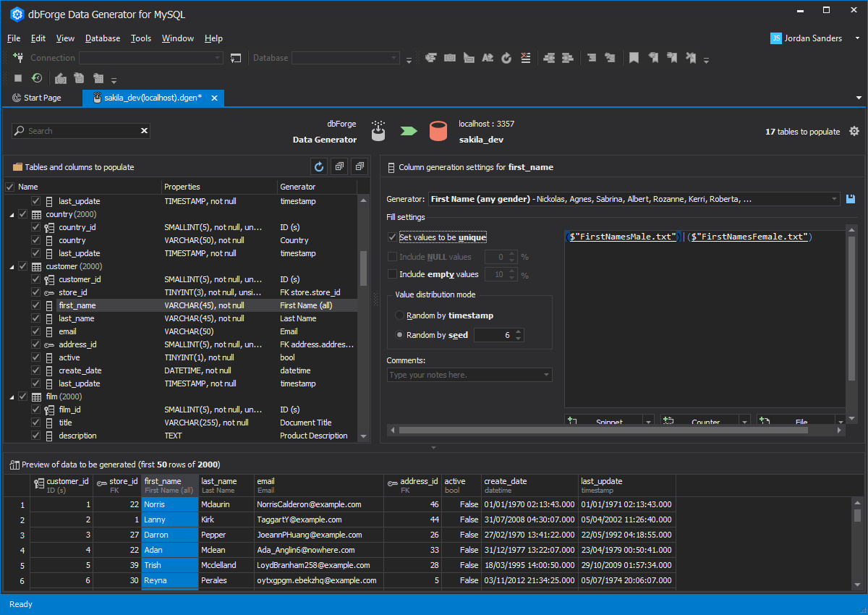
Task: Uncheck the customer table checkbox
Action: (23, 266)
